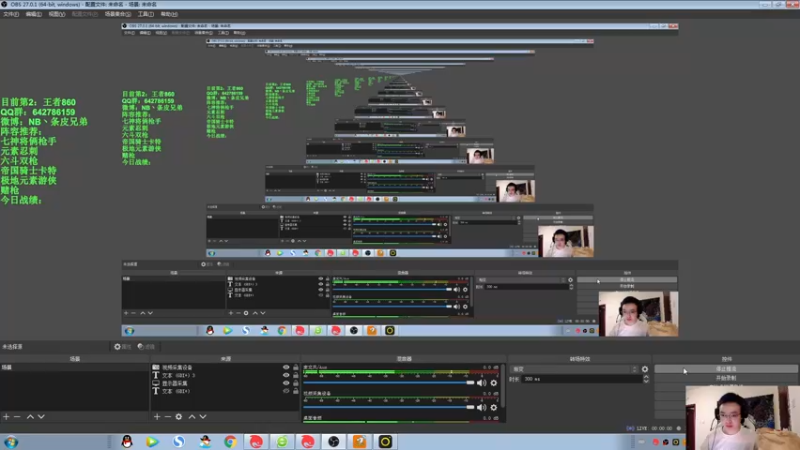Remove selected source with minus icon
This screenshot has width=800, height=450.
(168, 417)
